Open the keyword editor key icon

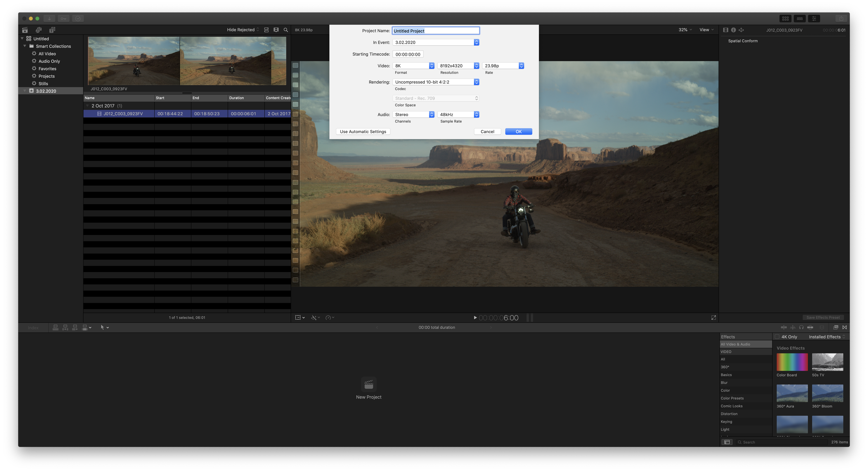tap(63, 19)
